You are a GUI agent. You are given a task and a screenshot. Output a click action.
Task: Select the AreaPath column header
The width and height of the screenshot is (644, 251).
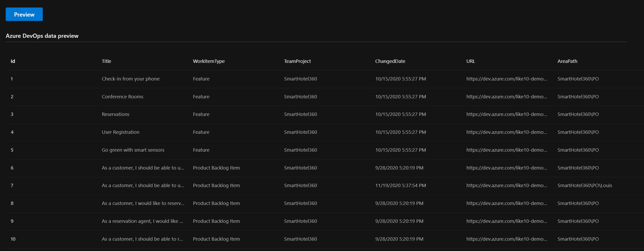click(567, 61)
